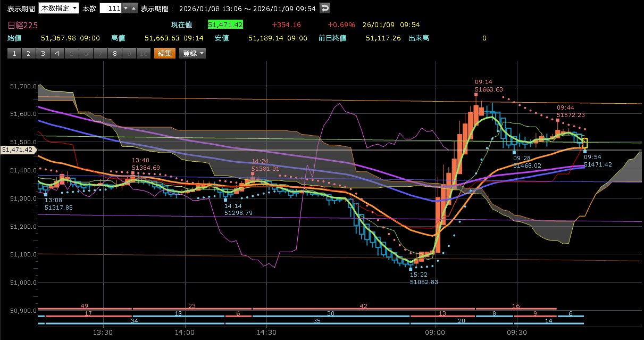
Task: Select chart preset 1
Action: point(14,53)
